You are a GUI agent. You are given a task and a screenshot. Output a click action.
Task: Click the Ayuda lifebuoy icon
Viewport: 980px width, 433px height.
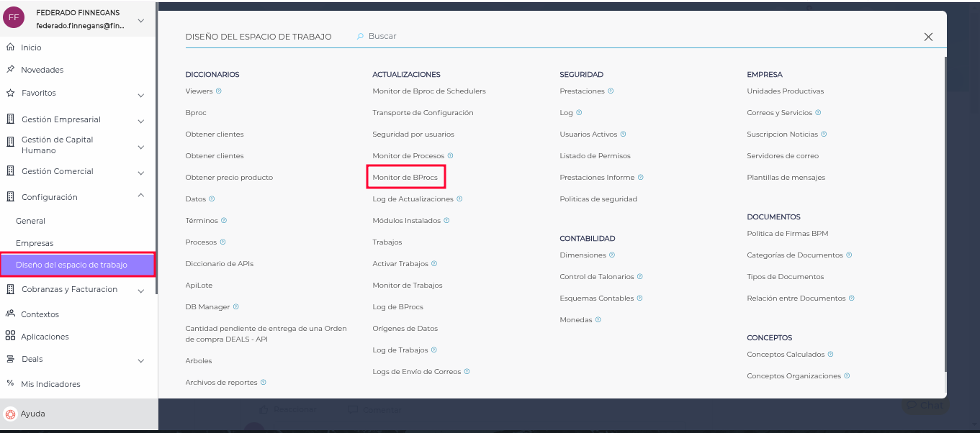tap(10, 414)
